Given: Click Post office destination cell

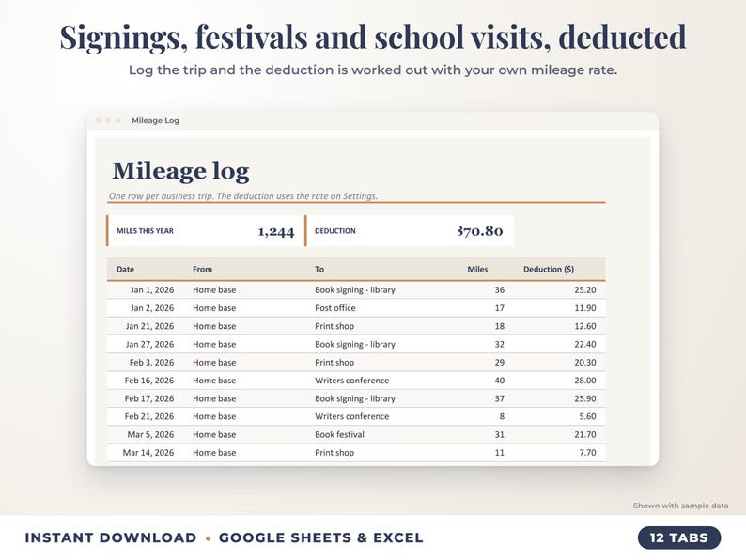Looking at the screenshot, I should (x=334, y=308).
